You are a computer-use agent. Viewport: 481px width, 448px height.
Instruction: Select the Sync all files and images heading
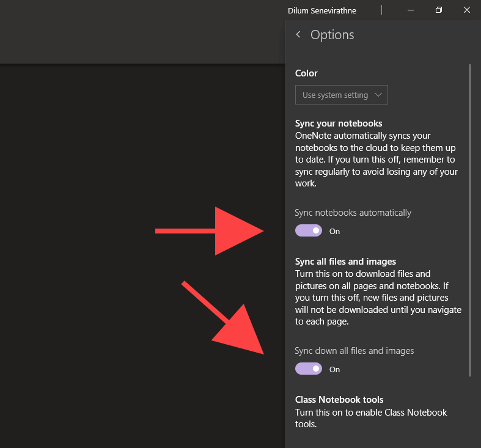pyautogui.click(x=345, y=262)
